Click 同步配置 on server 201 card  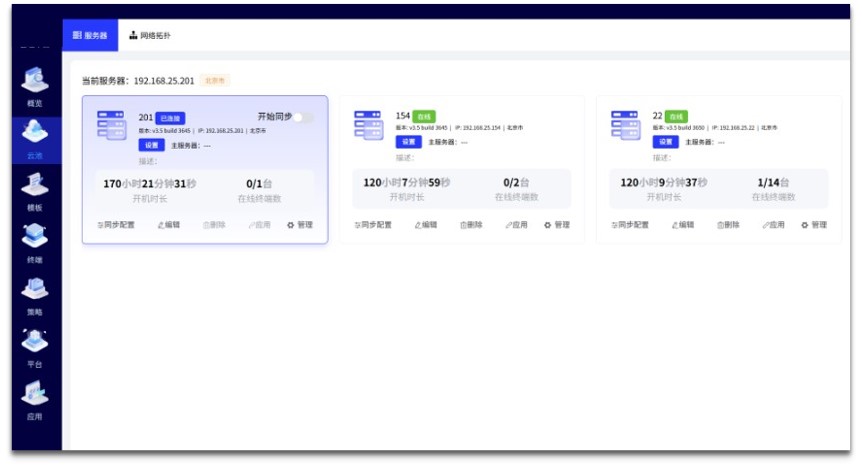tap(116, 225)
